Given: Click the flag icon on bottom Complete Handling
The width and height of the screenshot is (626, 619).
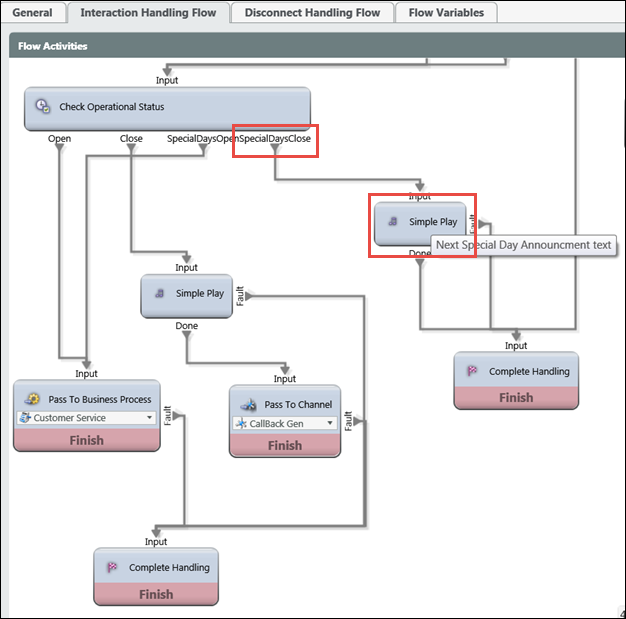Looking at the screenshot, I should pos(112,567).
